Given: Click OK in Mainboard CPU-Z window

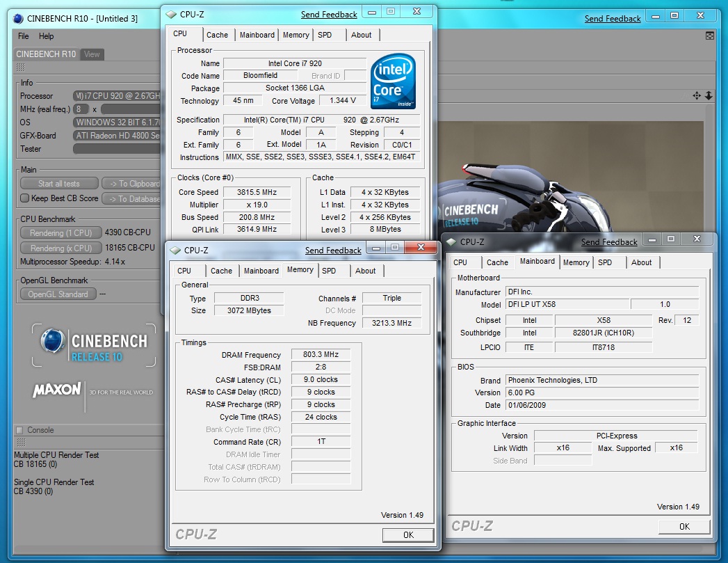Looking at the screenshot, I should 684,527.
